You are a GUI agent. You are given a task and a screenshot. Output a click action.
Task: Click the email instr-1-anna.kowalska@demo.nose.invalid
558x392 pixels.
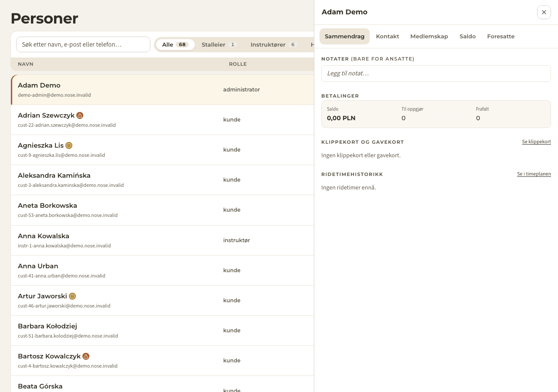pos(65,246)
